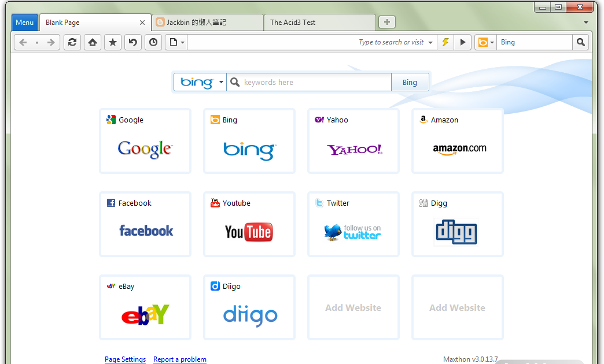Viewport: 604px width, 364px height.
Task: Click the magnifier icon in page search box
Action: coord(234,82)
